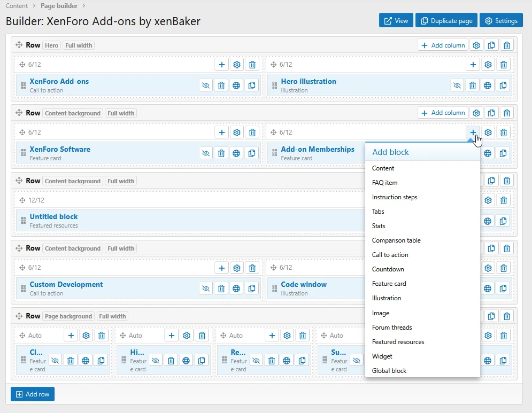Duplicate the XenForo Software block
Screen dimensions: 532x413
click(252, 153)
